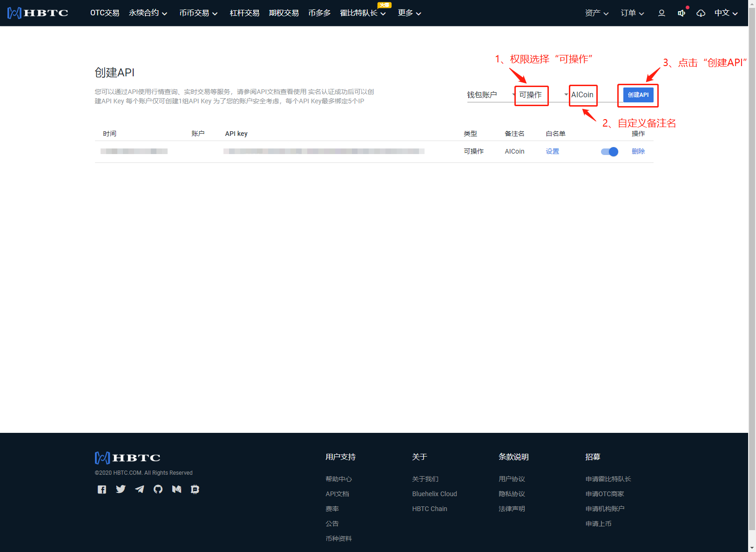Go to 币多多 in the navigation

(319, 13)
